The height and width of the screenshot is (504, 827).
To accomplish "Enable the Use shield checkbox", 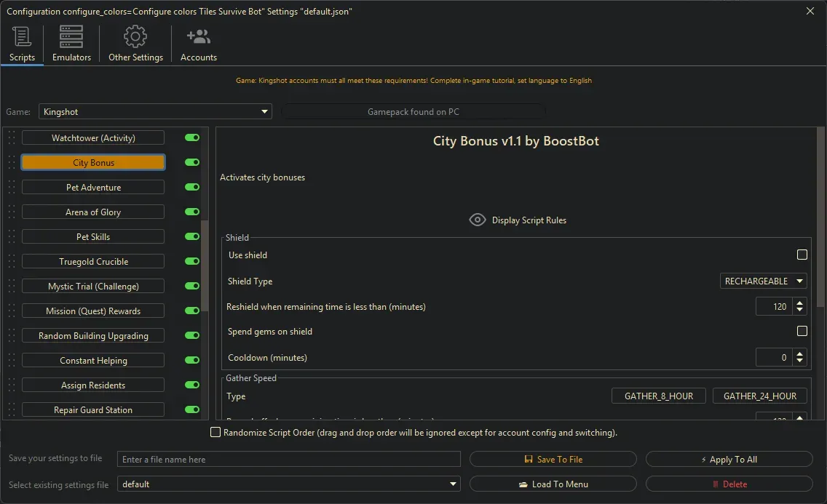I will [x=802, y=255].
